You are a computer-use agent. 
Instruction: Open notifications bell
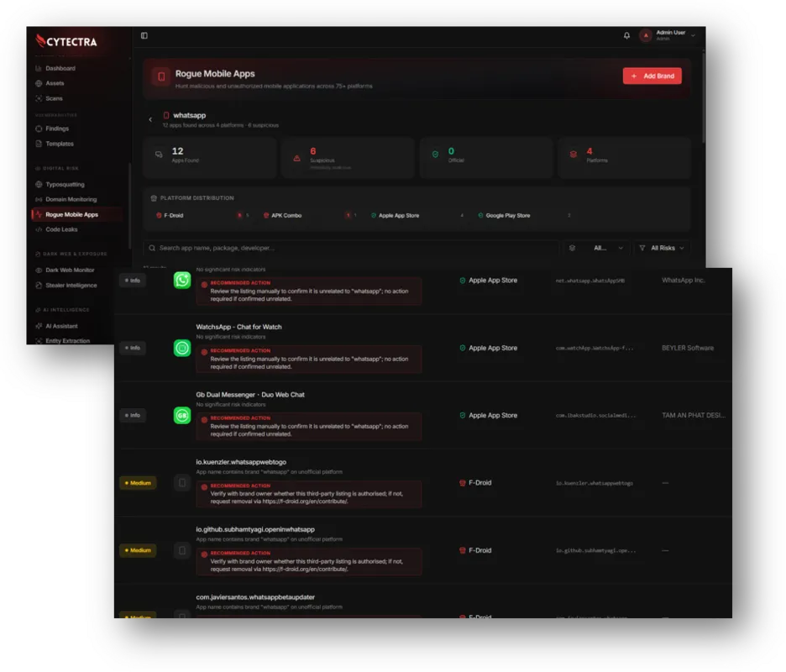[x=626, y=35]
